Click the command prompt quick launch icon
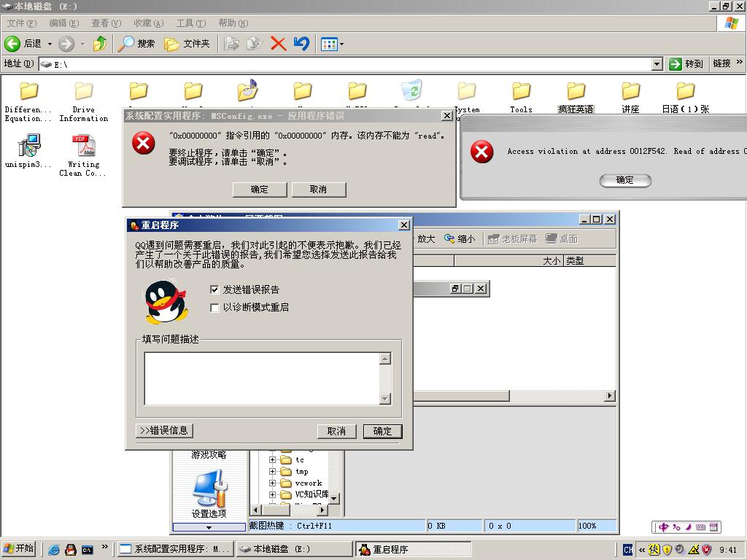This screenshot has width=747, height=560. (x=88, y=550)
